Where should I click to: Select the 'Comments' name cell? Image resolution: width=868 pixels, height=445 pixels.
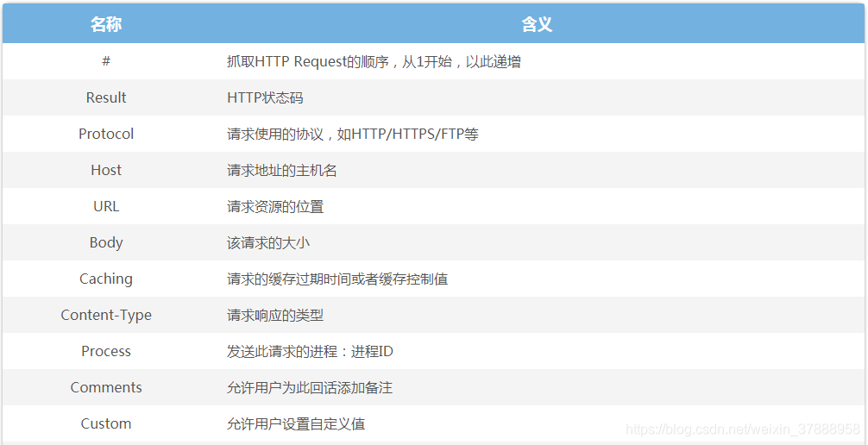[x=106, y=387]
